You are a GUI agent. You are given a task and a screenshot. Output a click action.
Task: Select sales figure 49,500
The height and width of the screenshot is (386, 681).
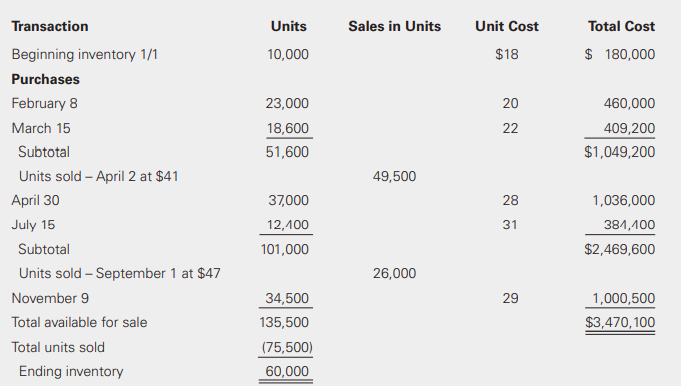[x=394, y=176]
